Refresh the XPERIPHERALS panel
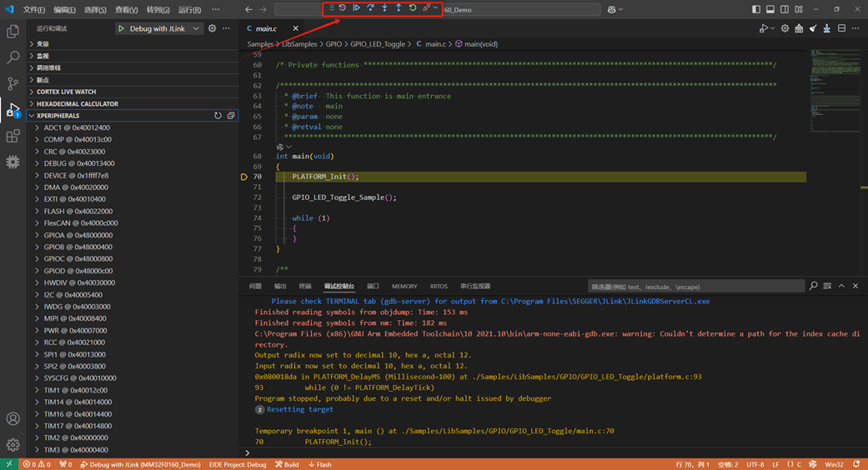This screenshot has height=470, width=868. 218,116
